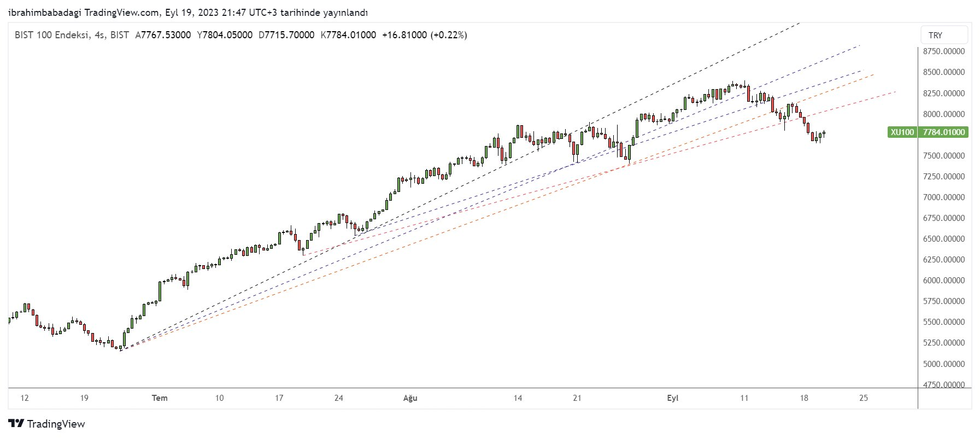Click the A7767.53000 open value
This screenshot has height=438, width=980.
(x=163, y=35)
